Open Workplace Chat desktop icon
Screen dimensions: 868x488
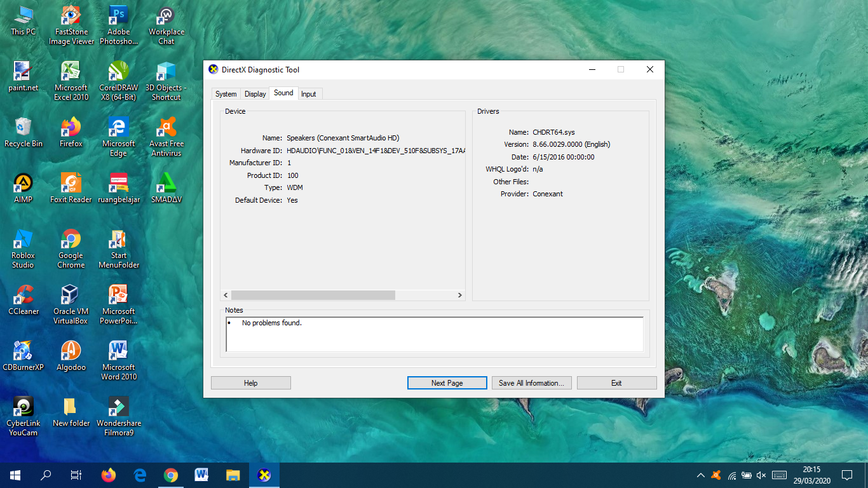point(166,25)
